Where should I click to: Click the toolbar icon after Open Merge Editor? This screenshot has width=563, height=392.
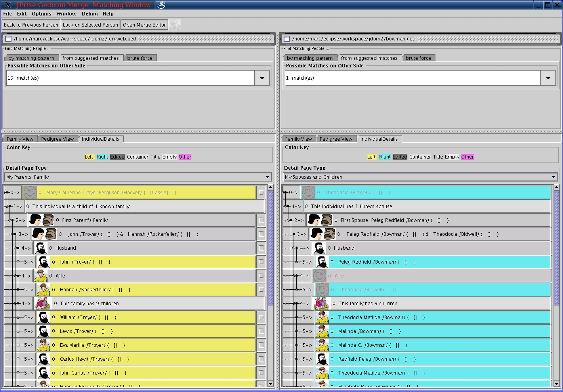[x=175, y=25]
